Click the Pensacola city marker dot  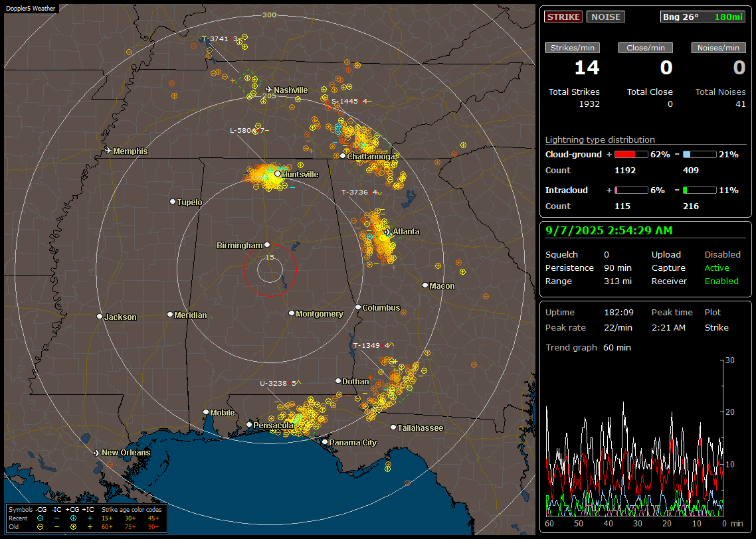coord(248,424)
